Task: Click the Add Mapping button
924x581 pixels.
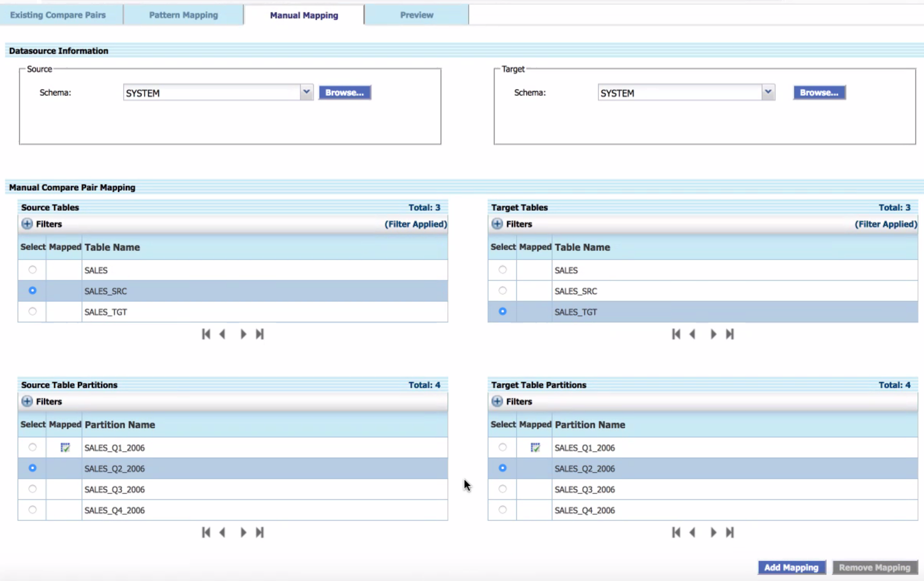Action: (791, 567)
